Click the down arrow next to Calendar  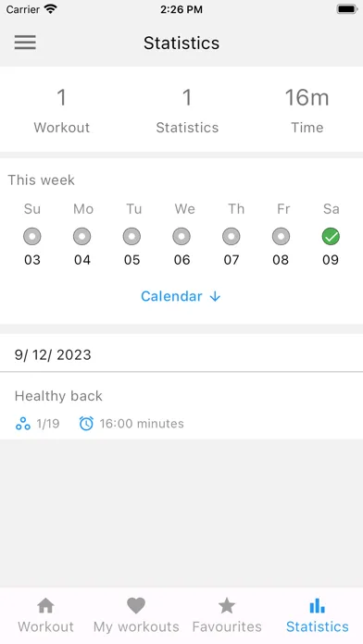pos(215,296)
